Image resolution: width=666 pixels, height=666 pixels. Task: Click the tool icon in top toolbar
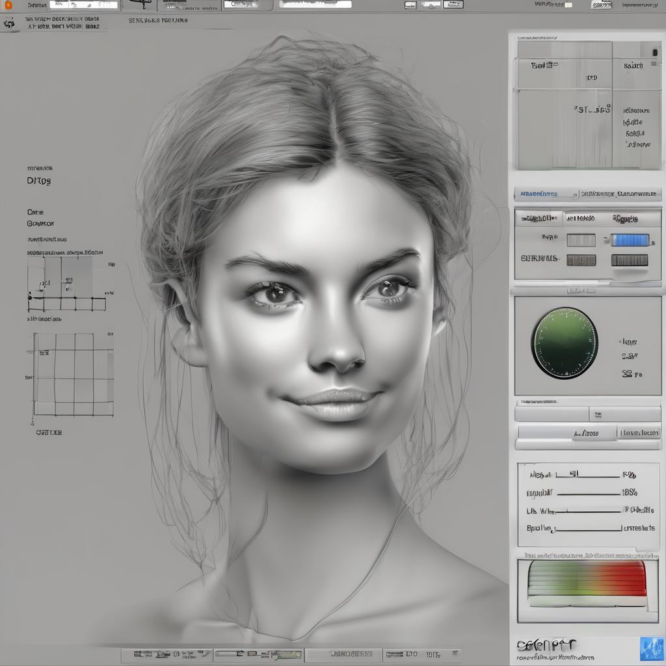[x=141, y=6]
